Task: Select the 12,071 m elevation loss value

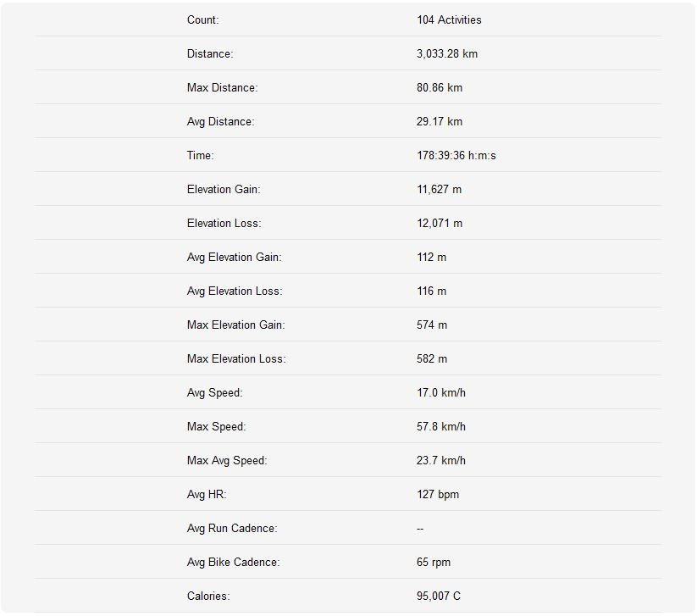Action: pyautogui.click(x=440, y=223)
